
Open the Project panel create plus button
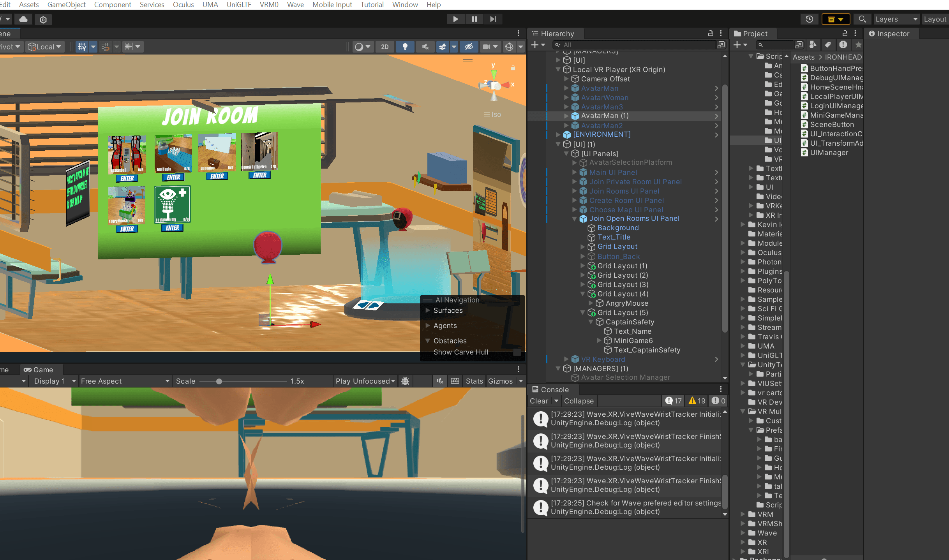(740, 45)
